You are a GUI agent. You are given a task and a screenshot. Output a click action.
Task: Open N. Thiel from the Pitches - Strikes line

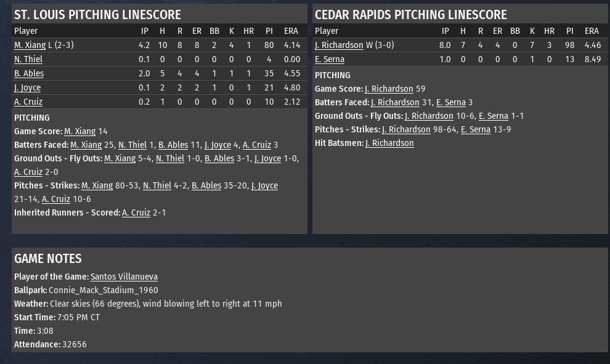click(x=157, y=185)
